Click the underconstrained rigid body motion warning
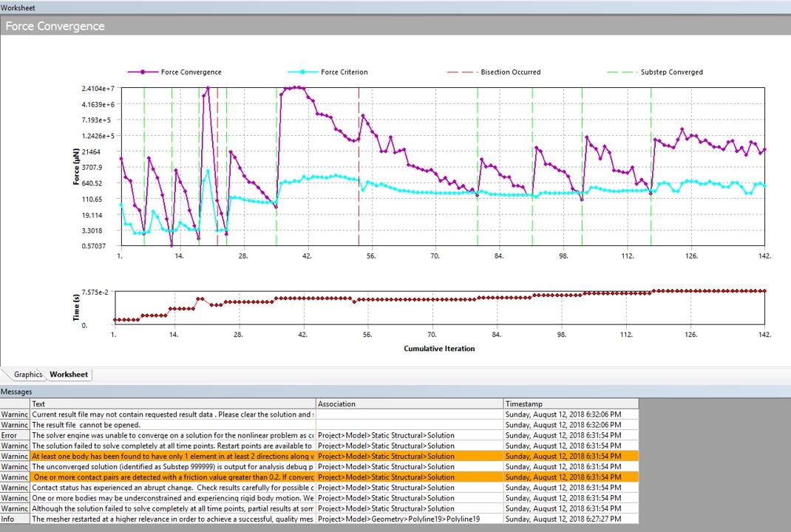Viewport: 791px width, 532px height. (x=173, y=498)
